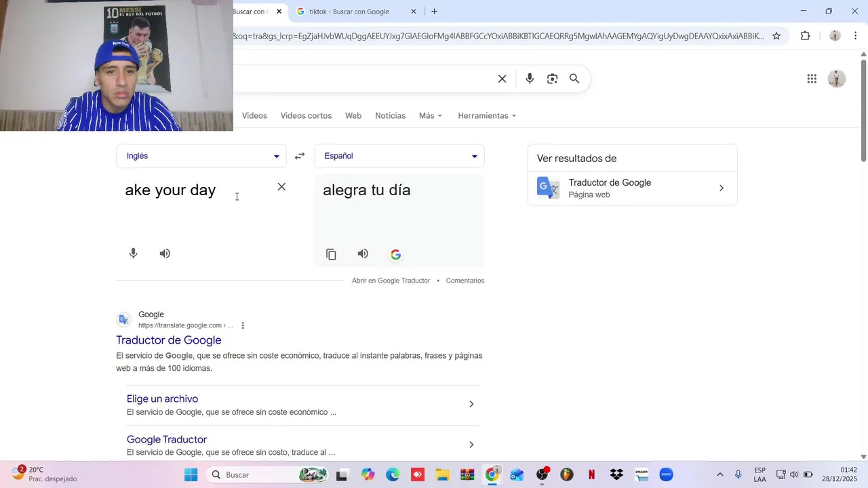
Task: Open Windows Start menu
Action: pyautogui.click(x=191, y=474)
